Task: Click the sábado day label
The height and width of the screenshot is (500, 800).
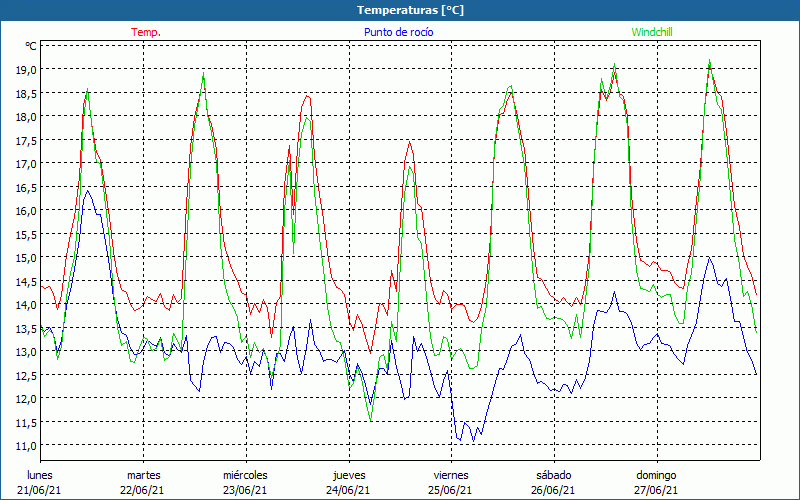Action: pyautogui.click(x=554, y=475)
